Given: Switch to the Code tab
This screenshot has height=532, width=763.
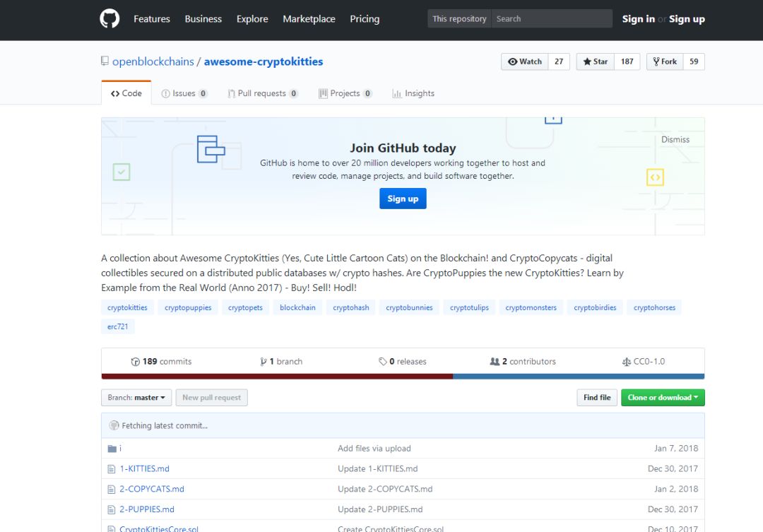Looking at the screenshot, I should click(126, 93).
